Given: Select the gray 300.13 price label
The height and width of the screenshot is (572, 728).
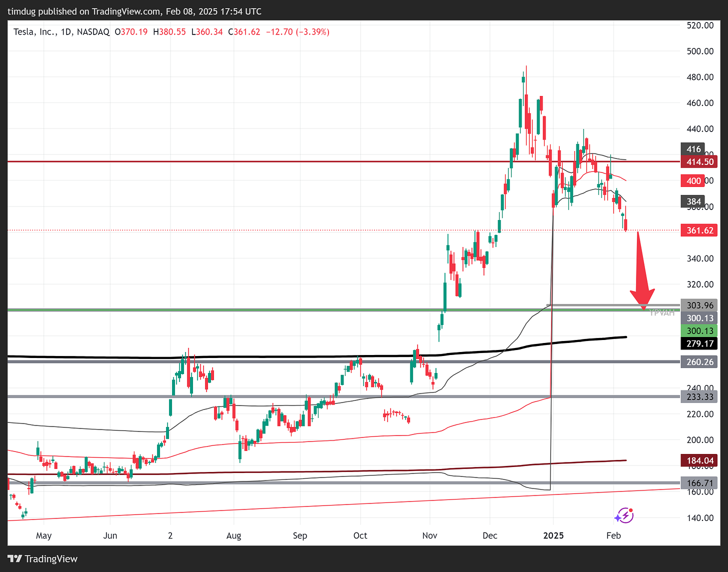Looking at the screenshot, I should [699, 318].
